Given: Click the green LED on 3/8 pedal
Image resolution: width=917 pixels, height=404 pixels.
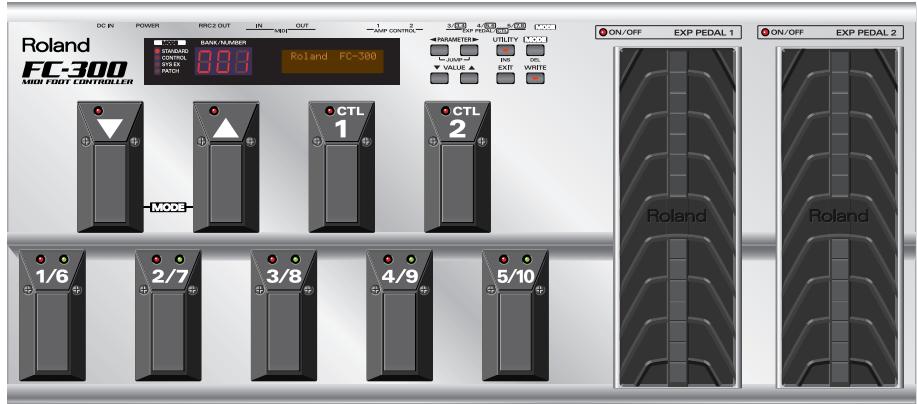Looking at the screenshot, I should click(295, 259).
